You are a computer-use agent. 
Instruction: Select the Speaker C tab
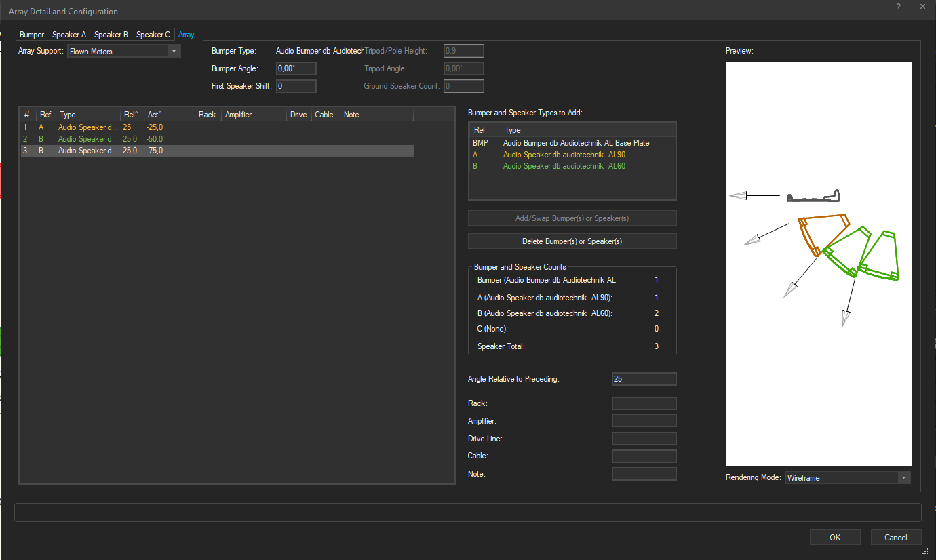pyautogui.click(x=153, y=34)
